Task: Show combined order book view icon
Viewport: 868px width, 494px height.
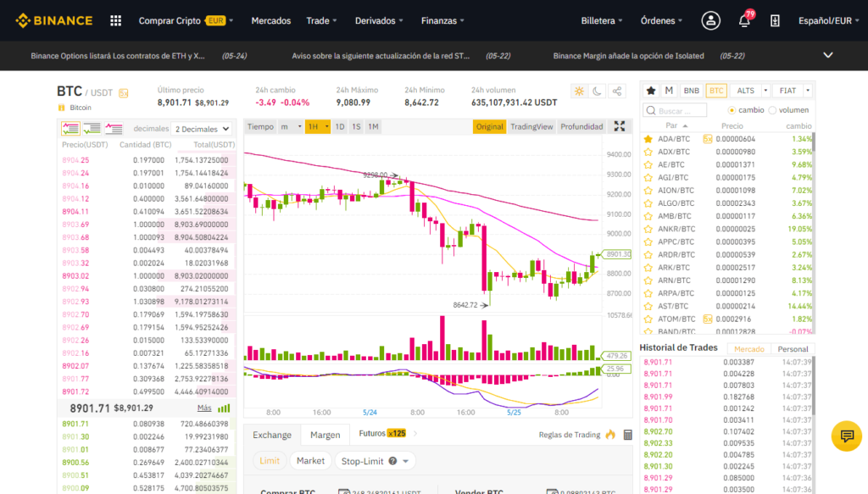Action: 70,128
